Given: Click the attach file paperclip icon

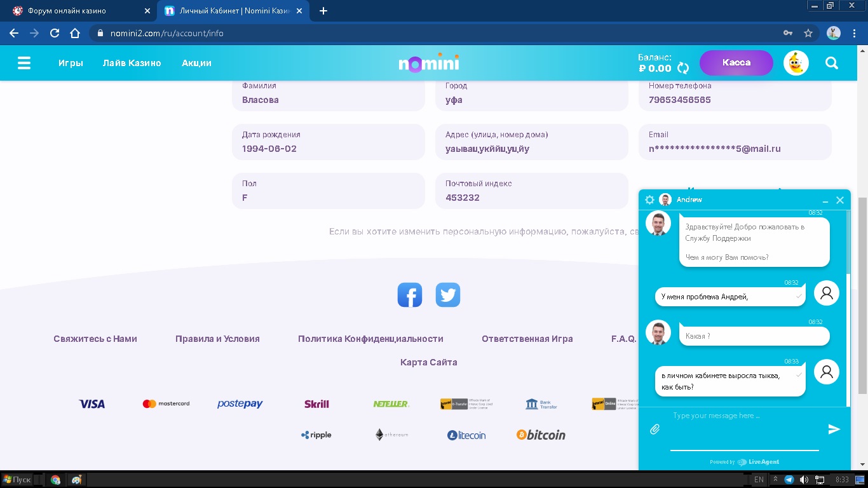Looking at the screenshot, I should click(655, 430).
